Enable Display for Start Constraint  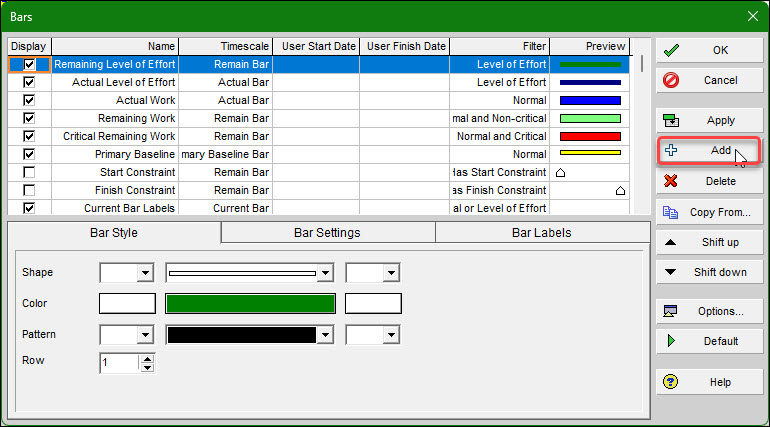pos(29,172)
